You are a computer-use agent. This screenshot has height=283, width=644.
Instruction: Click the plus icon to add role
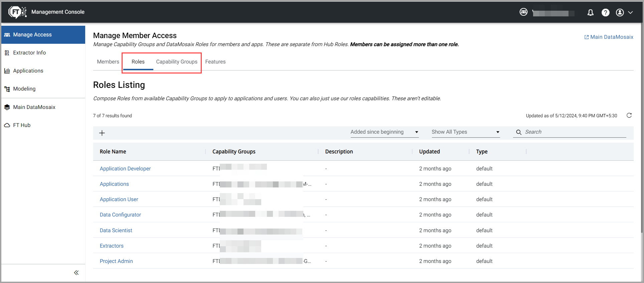pyautogui.click(x=102, y=133)
